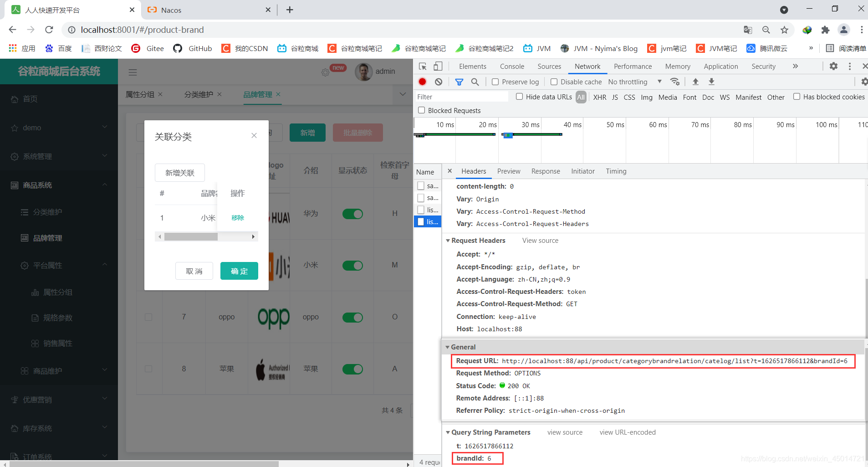Open the Preview tab of the request
This screenshot has height=467, width=868.
(509, 171)
